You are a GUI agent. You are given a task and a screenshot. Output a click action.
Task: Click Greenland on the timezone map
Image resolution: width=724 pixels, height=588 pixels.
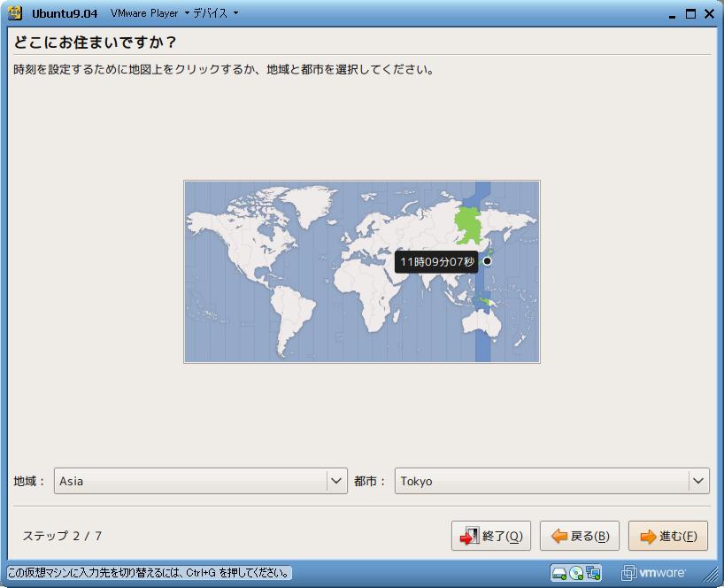click(315, 204)
